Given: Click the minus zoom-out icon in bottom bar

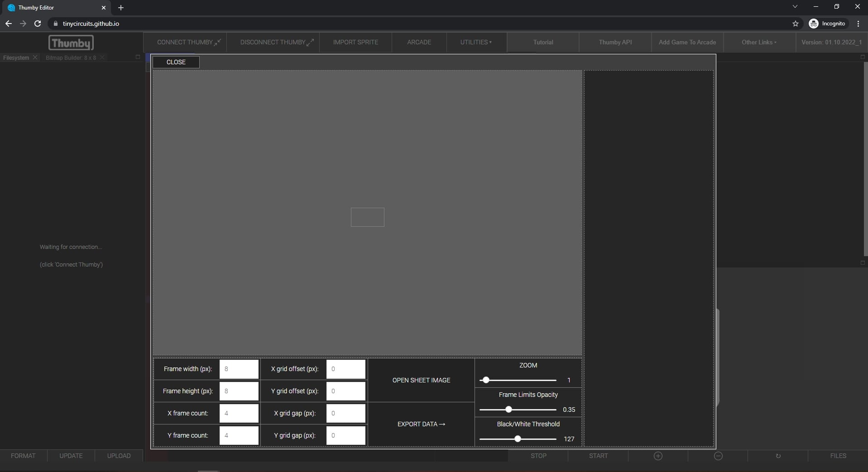Looking at the screenshot, I should coord(718,456).
